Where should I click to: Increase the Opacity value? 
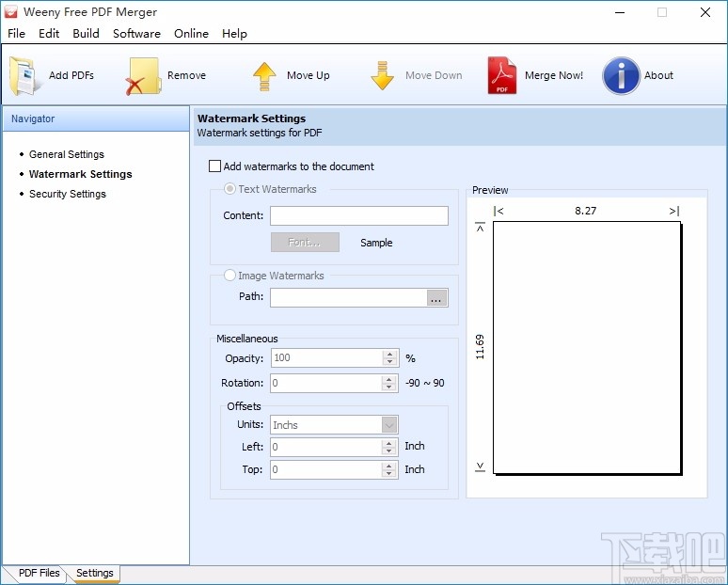pos(390,354)
